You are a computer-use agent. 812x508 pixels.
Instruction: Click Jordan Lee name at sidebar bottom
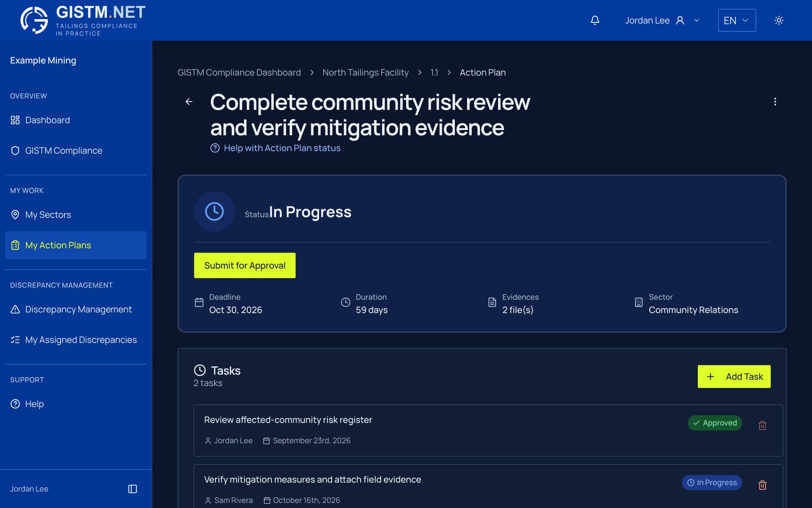click(29, 489)
